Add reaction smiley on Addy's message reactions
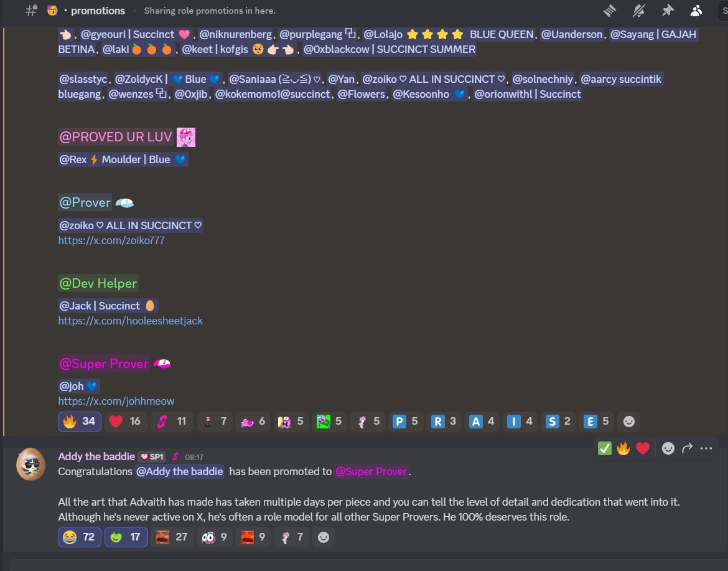This screenshot has width=728, height=571. coord(323,537)
